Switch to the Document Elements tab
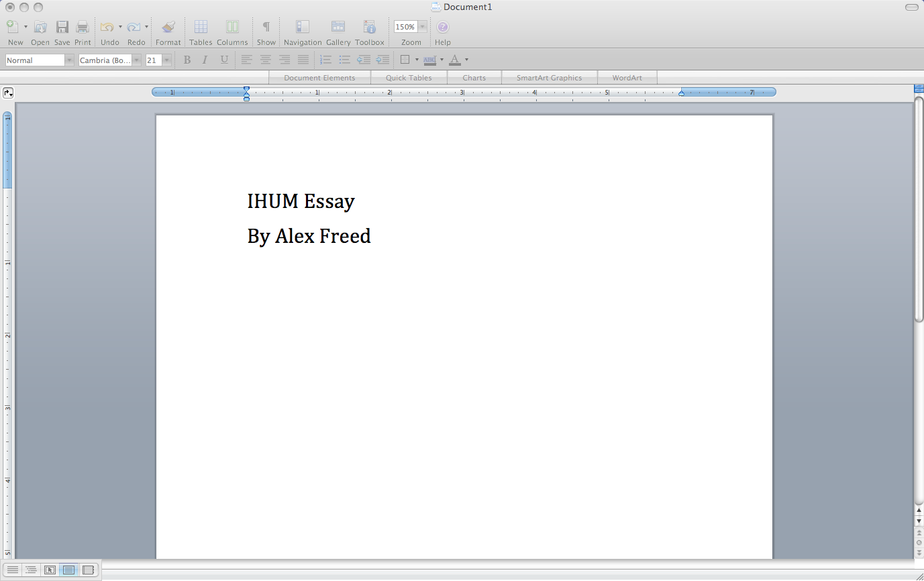The image size is (924, 581). point(319,78)
